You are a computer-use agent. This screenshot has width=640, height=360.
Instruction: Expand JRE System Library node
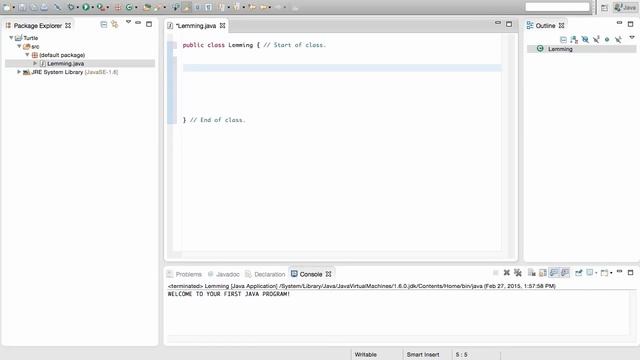click(x=19, y=72)
